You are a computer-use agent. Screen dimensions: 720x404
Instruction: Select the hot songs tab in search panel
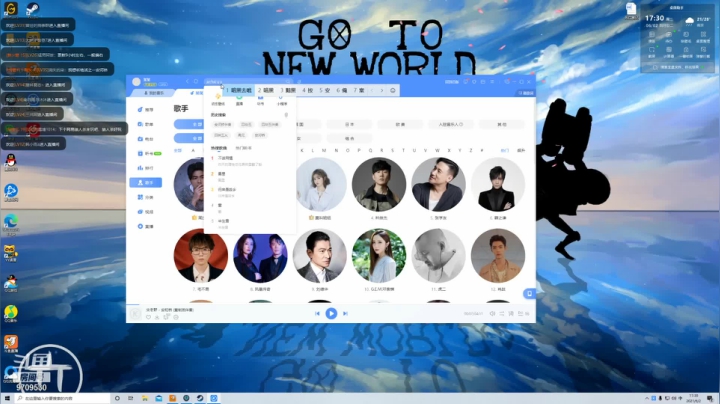(219, 148)
